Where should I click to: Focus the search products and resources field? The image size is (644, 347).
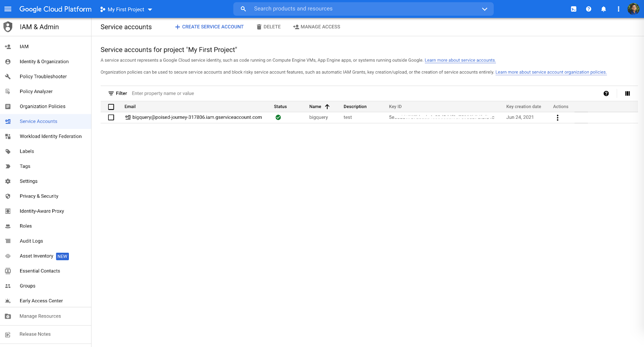364,9
